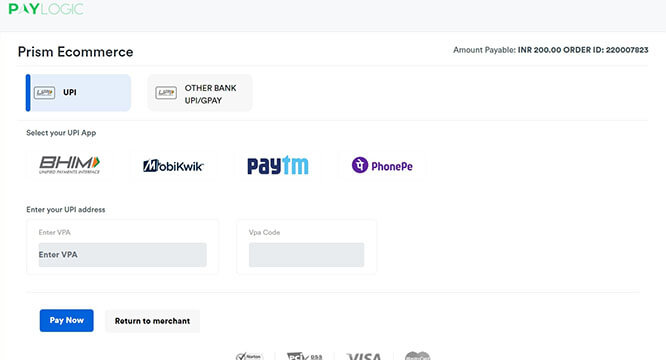
Task: Select the PhonePe app logo
Action: (382, 165)
